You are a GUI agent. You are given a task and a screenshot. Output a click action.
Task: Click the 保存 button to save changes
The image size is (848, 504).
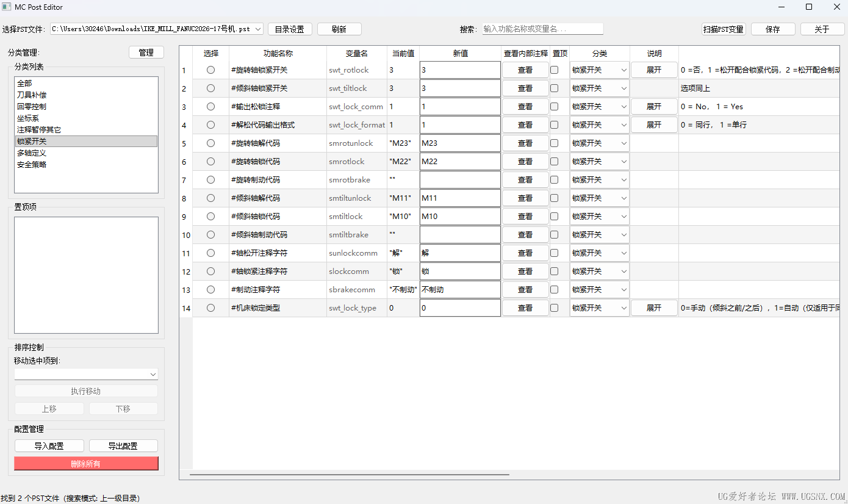(x=772, y=29)
